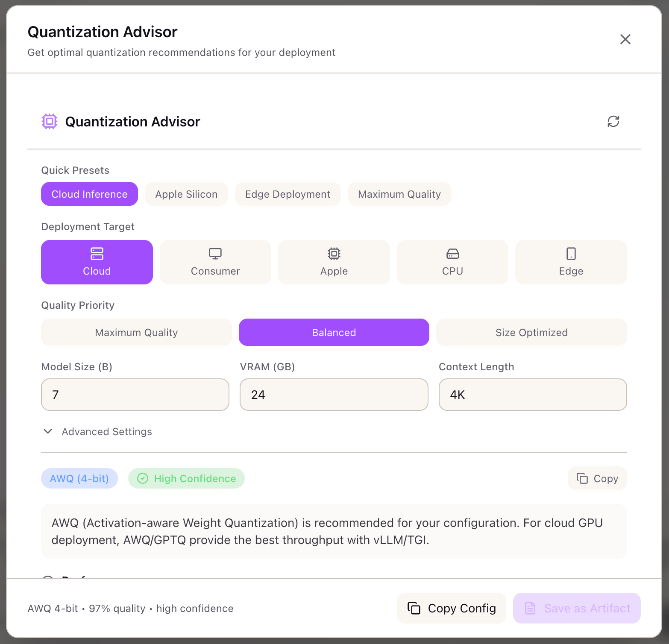Viewport: 669px width, 644px height.
Task: Click the monitor icon on Consumer target
Action: click(215, 253)
